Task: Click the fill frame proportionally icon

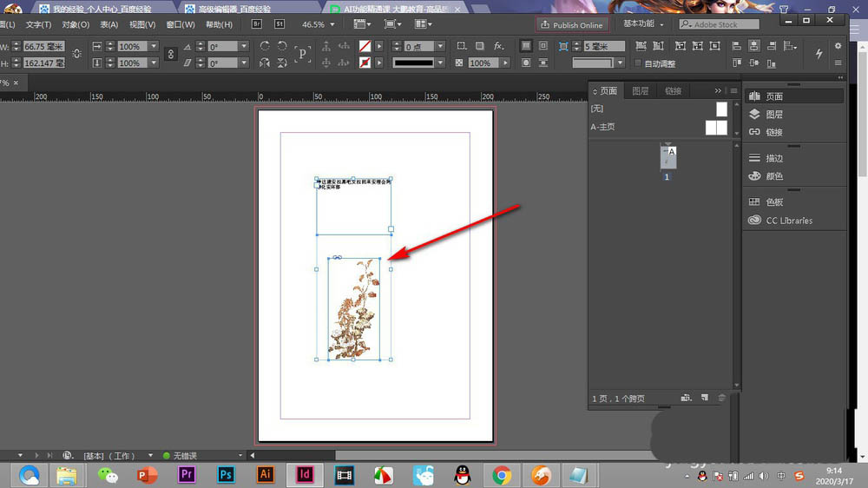Action: click(641, 46)
